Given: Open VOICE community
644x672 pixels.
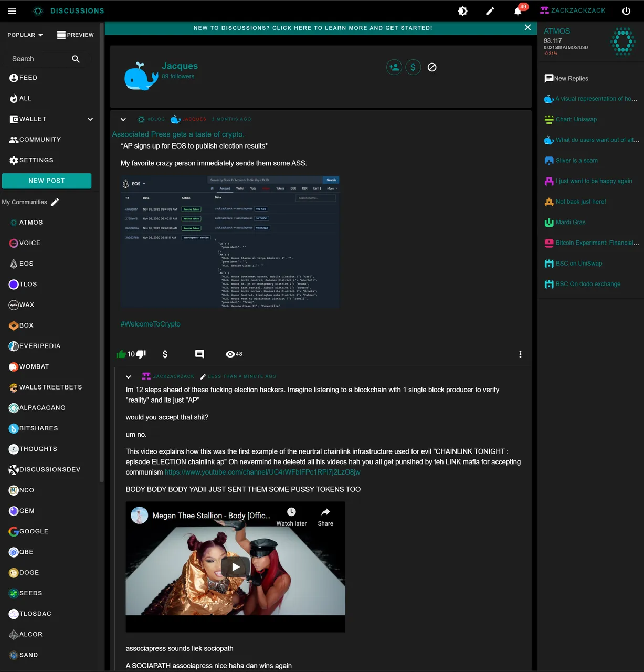Looking at the screenshot, I should point(25,243).
